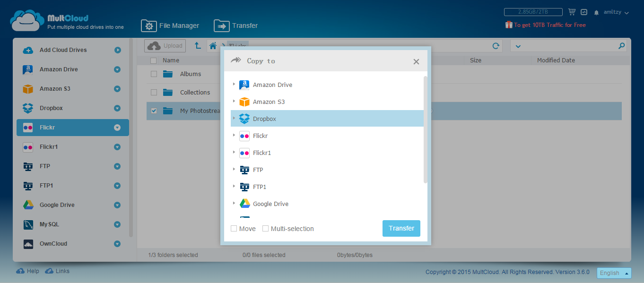Screen dimensions: 644x283
Task: Open the Transfer menu at the top
Action: (x=236, y=26)
